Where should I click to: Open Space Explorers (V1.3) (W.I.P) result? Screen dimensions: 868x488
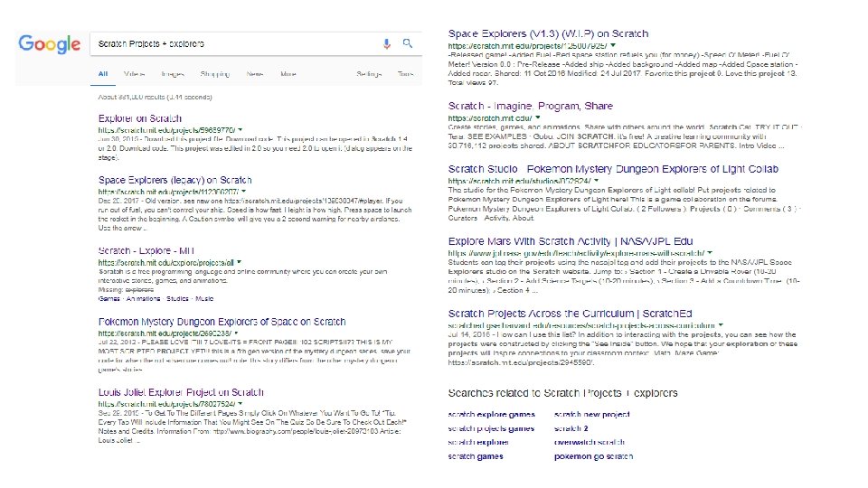pos(548,33)
